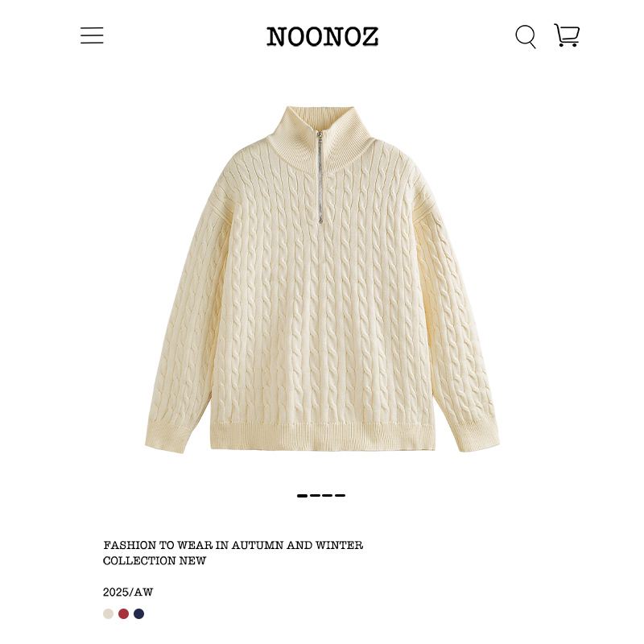Jump to the fourth carousel slide indicator
644x644 pixels.
340,496
